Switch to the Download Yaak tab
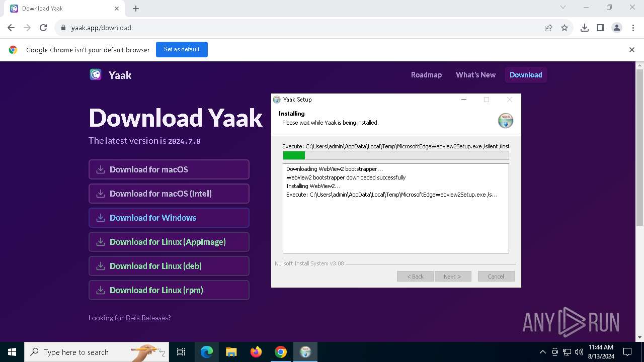The height and width of the screenshot is (362, 644). click(x=64, y=9)
